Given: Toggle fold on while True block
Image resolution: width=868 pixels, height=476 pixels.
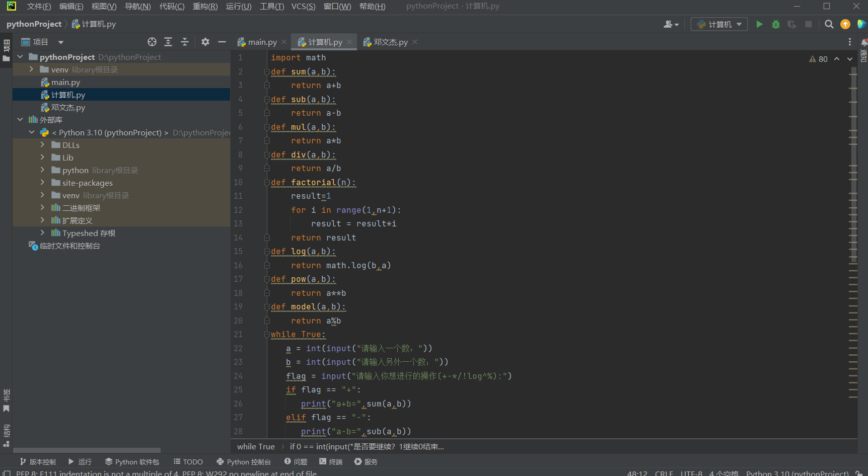Looking at the screenshot, I should tap(267, 335).
